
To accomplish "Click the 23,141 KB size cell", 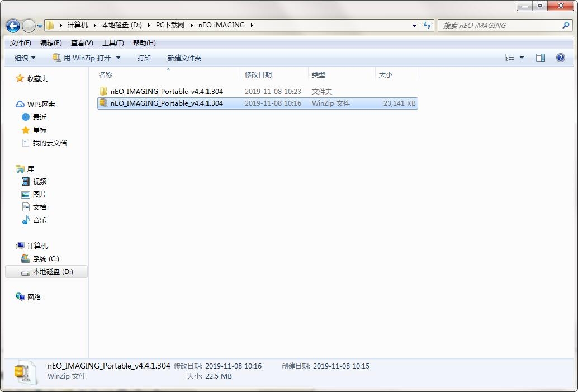I will pos(399,103).
